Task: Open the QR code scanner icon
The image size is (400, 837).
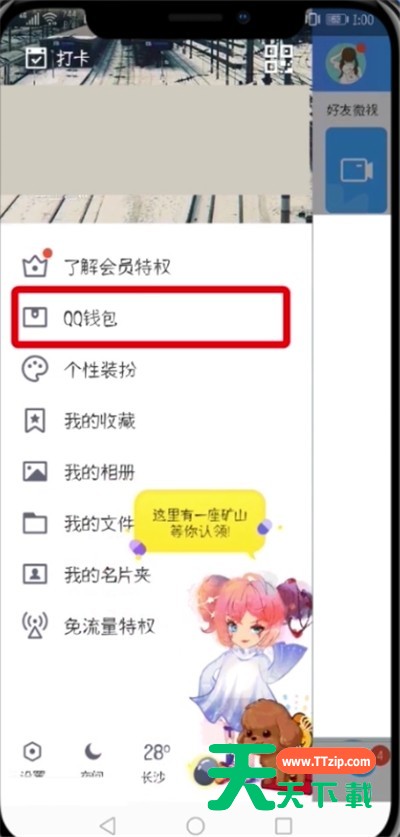Action: (x=279, y=58)
